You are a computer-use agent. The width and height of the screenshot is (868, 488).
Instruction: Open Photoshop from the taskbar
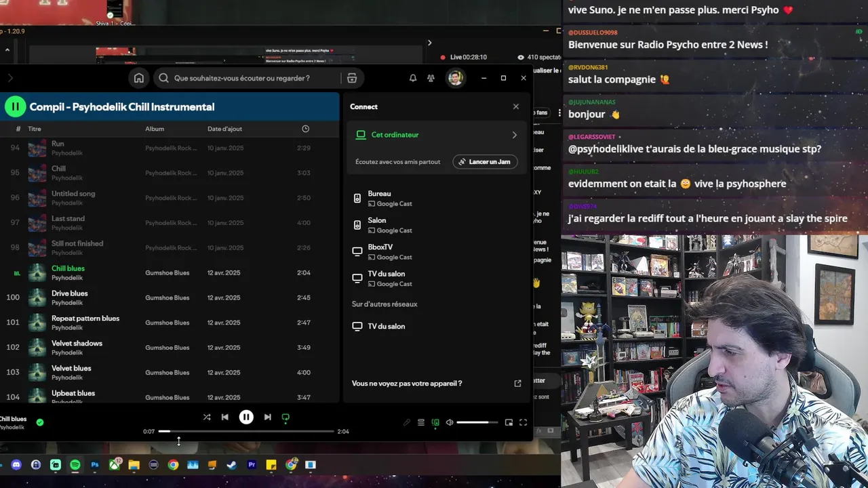(95, 465)
